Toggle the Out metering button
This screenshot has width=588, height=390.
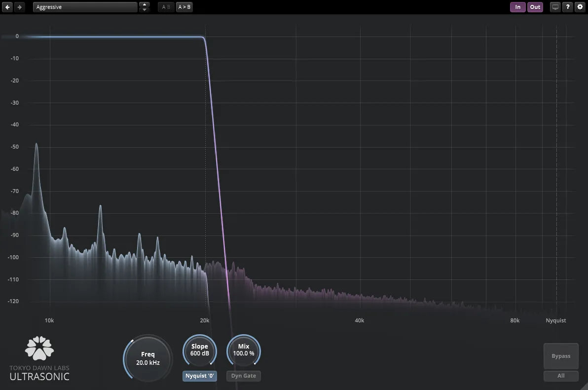(x=535, y=7)
